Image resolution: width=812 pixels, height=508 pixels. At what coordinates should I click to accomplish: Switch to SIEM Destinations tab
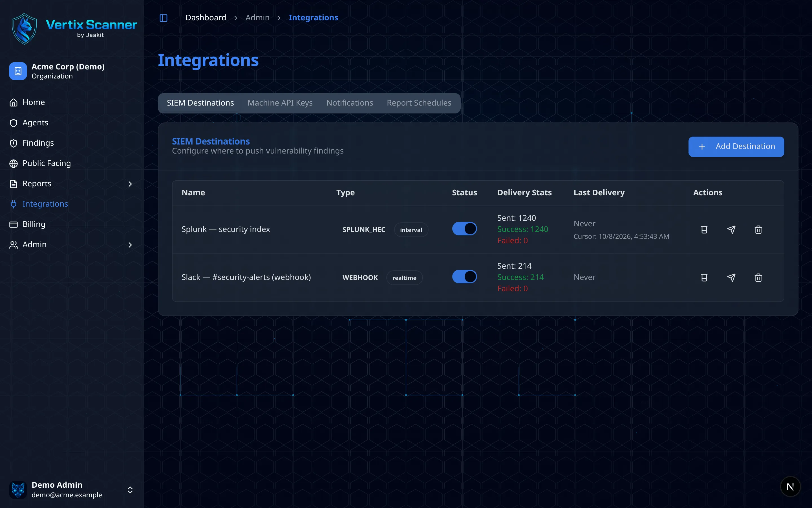(x=200, y=103)
